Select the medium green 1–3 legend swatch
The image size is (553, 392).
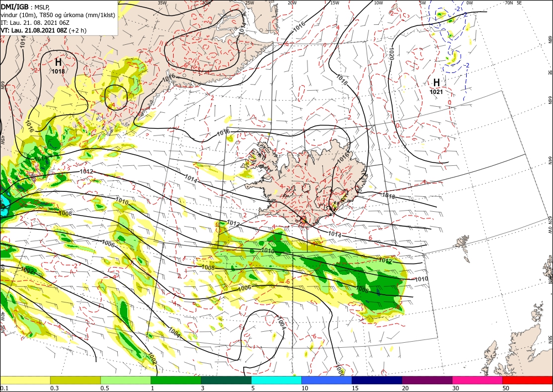[176, 380]
